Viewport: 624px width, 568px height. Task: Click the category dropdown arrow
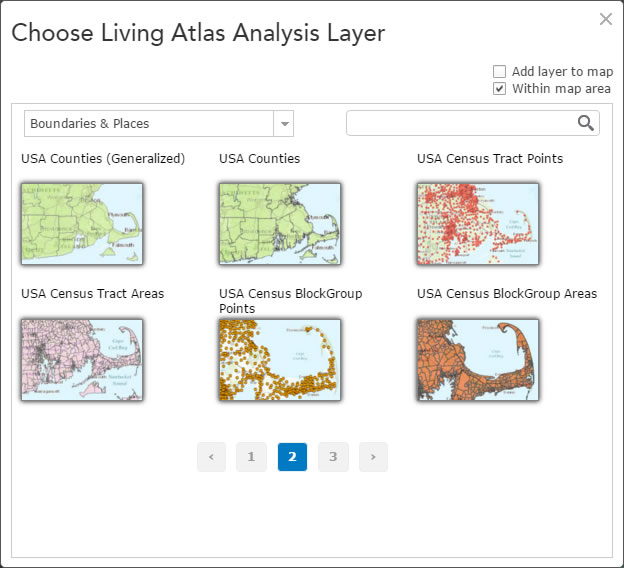tap(285, 124)
